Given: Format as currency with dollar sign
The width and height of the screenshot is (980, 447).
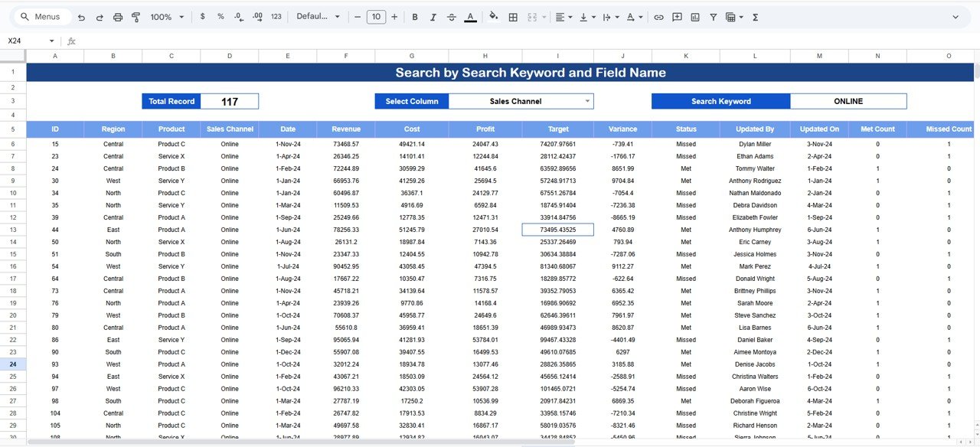Looking at the screenshot, I should [x=202, y=17].
